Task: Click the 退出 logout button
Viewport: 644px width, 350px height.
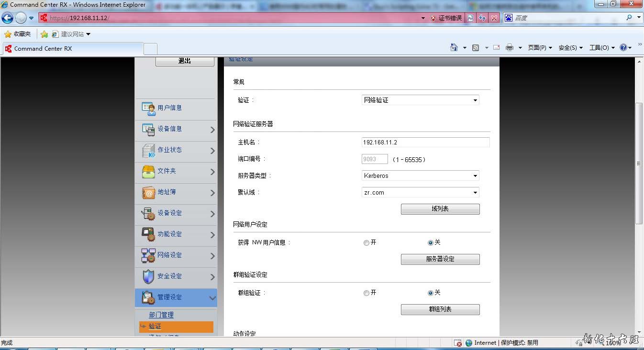Action: 185,61
